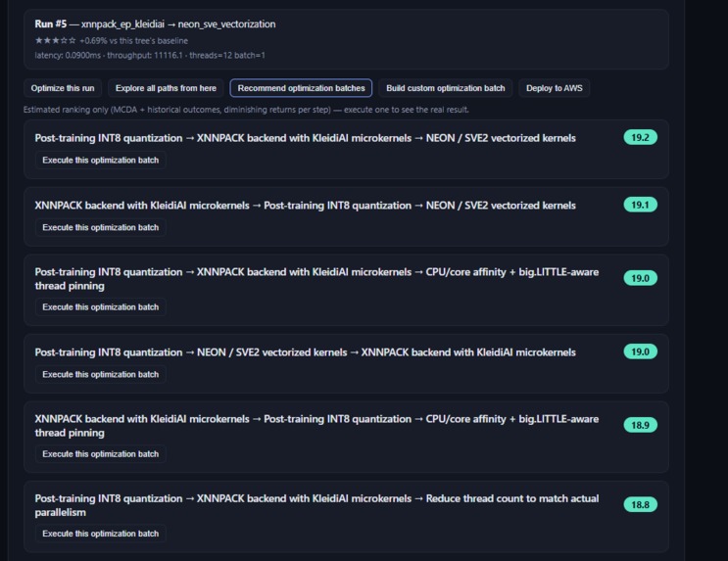Click '+0.69% vs this tree's baseline' text

coord(133,41)
